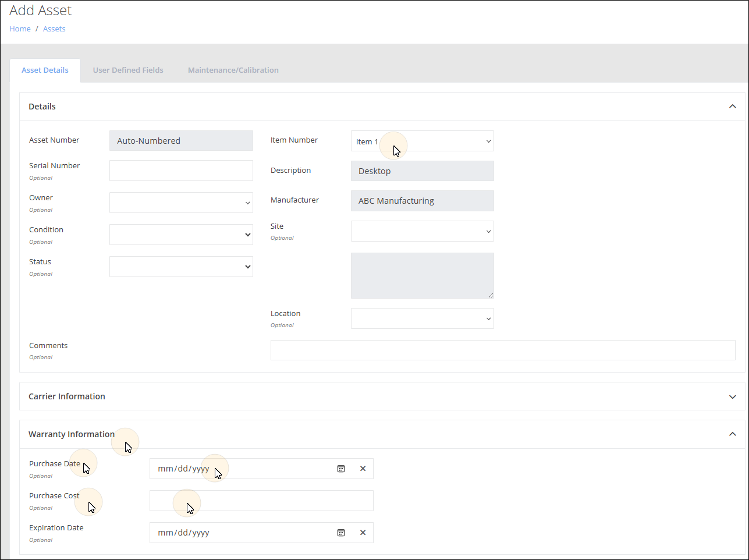The height and width of the screenshot is (560, 749).
Task: Open calendar picker for Purchase Date
Action: (341, 469)
